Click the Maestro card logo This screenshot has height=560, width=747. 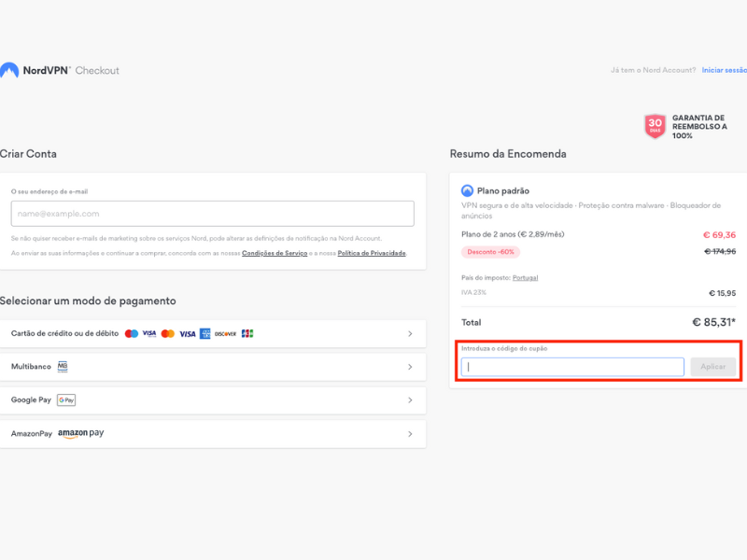(x=132, y=334)
